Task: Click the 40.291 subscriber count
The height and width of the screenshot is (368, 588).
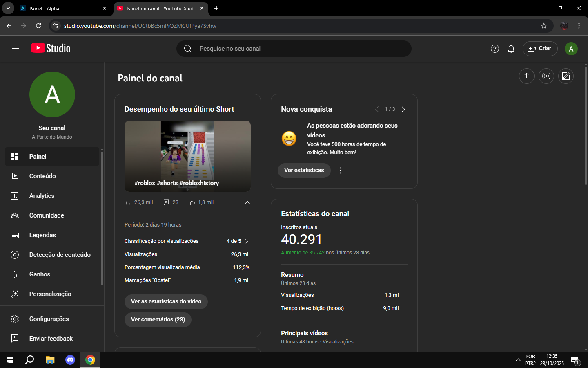Action: click(301, 240)
